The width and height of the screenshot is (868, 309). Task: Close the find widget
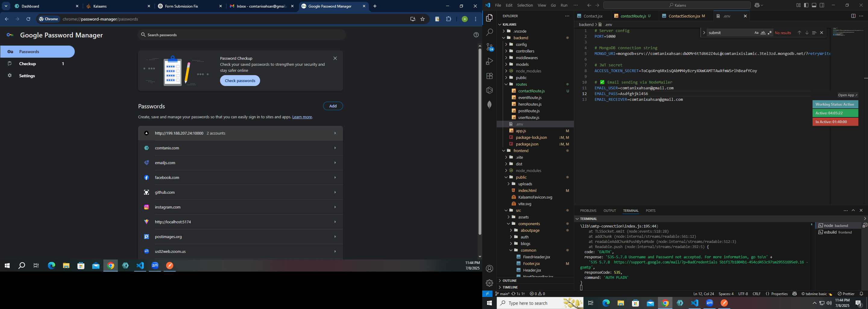tap(822, 33)
